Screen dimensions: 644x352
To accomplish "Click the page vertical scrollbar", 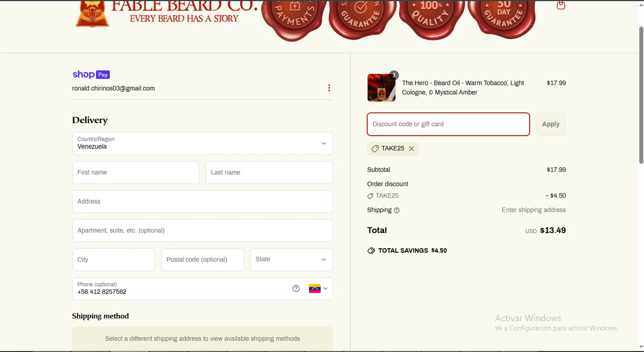I will tap(641, 95).
